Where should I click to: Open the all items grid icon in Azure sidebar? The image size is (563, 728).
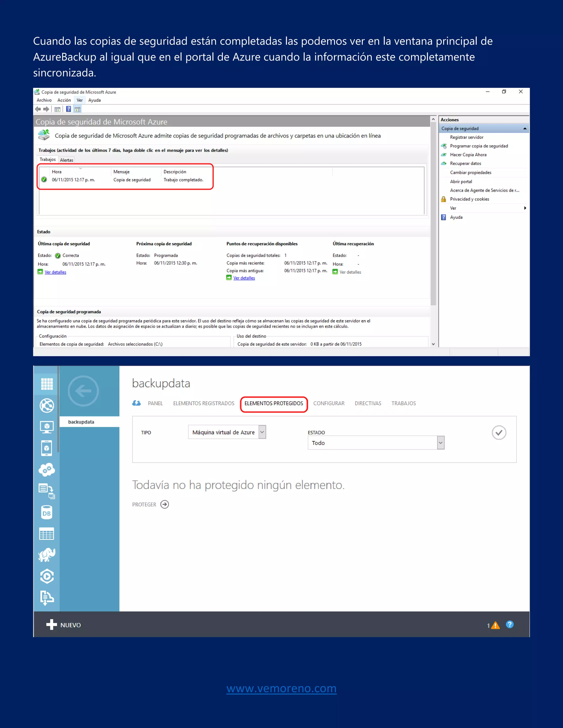[x=47, y=384]
